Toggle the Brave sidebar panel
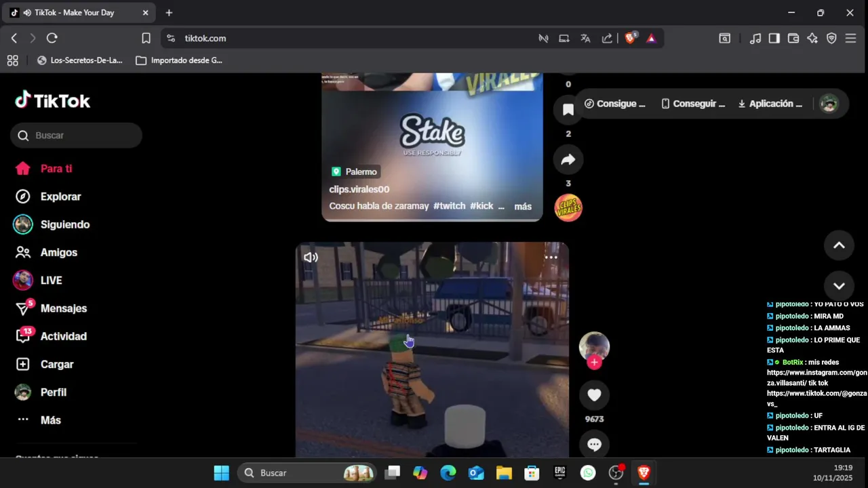Image resolution: width=868 pixels, height=488 pixels. coord(774,39)
